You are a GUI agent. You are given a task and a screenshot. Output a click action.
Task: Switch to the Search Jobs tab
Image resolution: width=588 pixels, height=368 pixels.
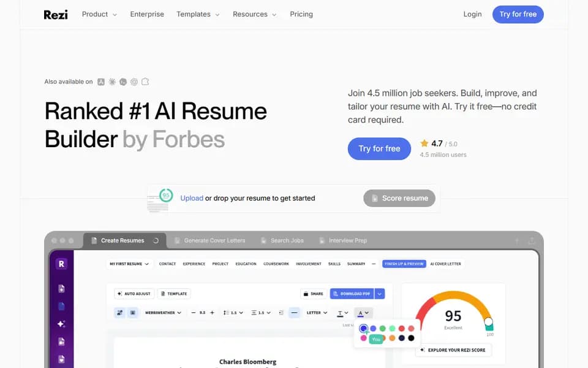(x=282, y=240)
